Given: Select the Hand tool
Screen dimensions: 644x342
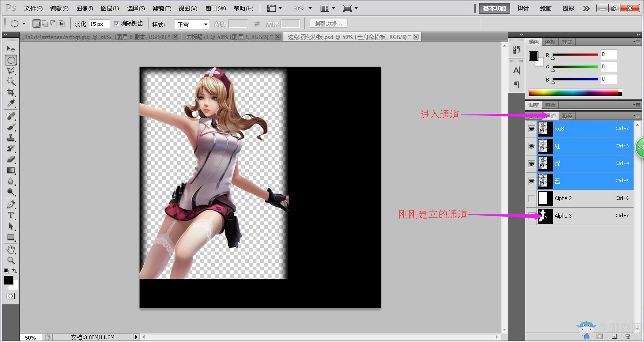Looking at the screenshot, I should tap(11, 249).
